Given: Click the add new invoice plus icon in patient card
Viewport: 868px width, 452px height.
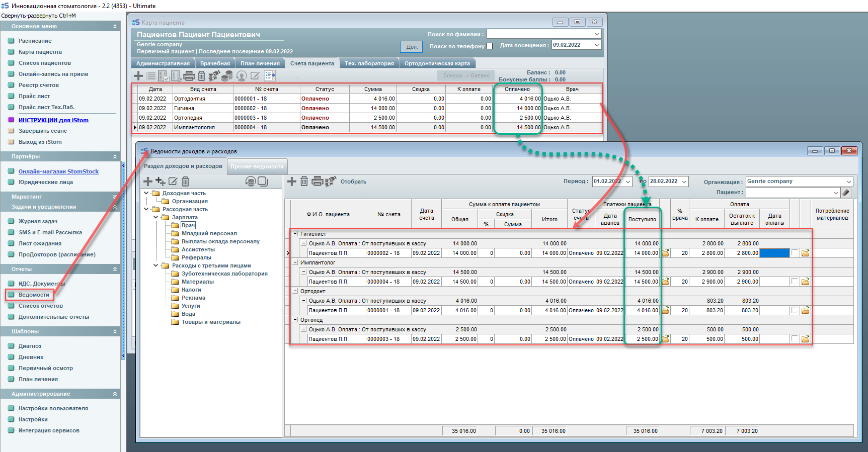Looking at the screenshot, I should click(138, 76).
